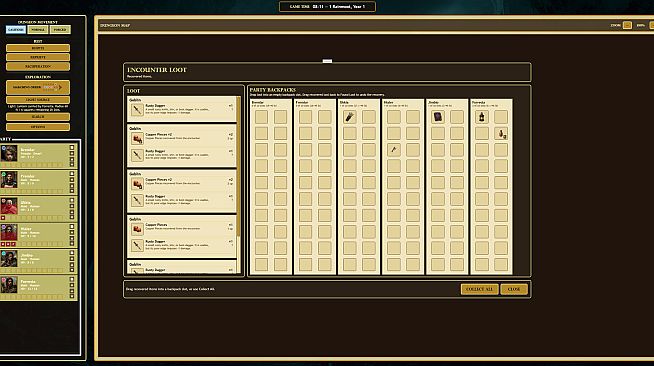Screen dimensions: 654x366
Task: Tick the top checkbox on the third party member card
Action: (x=72, y=201)
